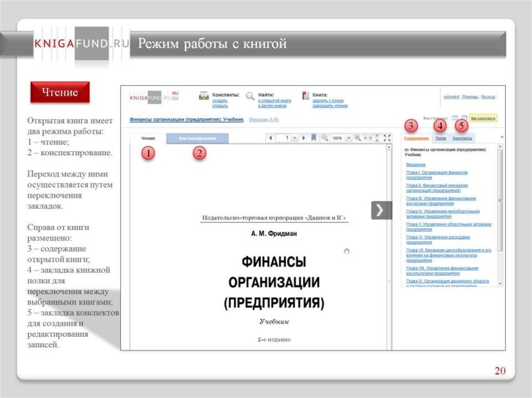This screenshot has height=398, width=532.
Task: Open the page number dropdown
Action: click(295, 138)
